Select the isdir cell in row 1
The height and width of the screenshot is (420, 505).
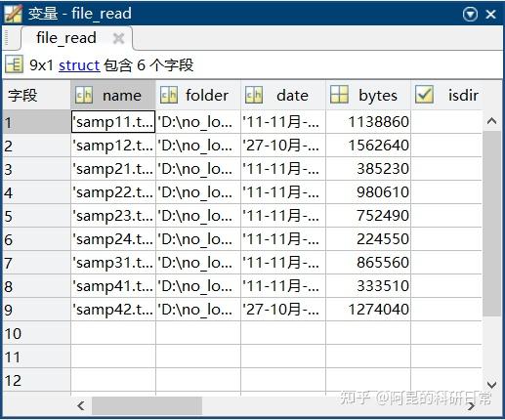(446, 122)
